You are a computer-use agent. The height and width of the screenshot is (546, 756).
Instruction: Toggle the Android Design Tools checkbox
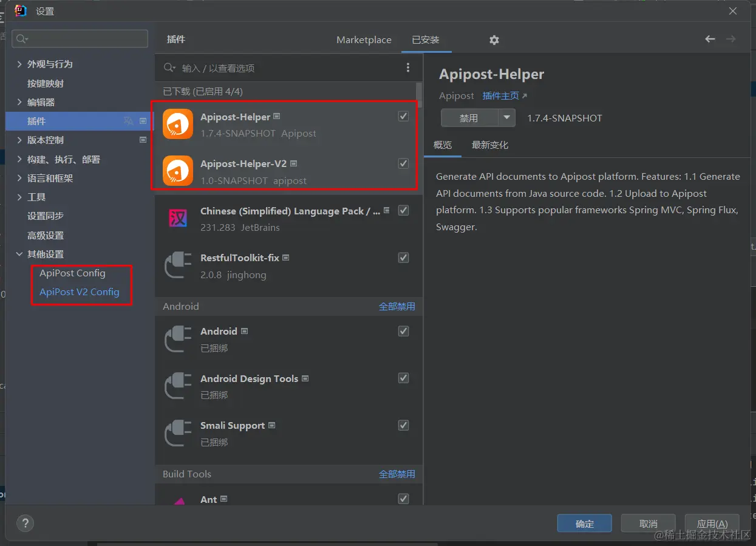403,378
